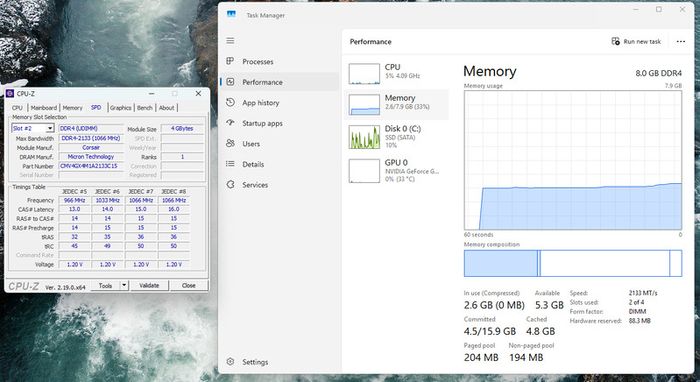Click the DRAM Manuf. Micron Technology field

point(91,157)
